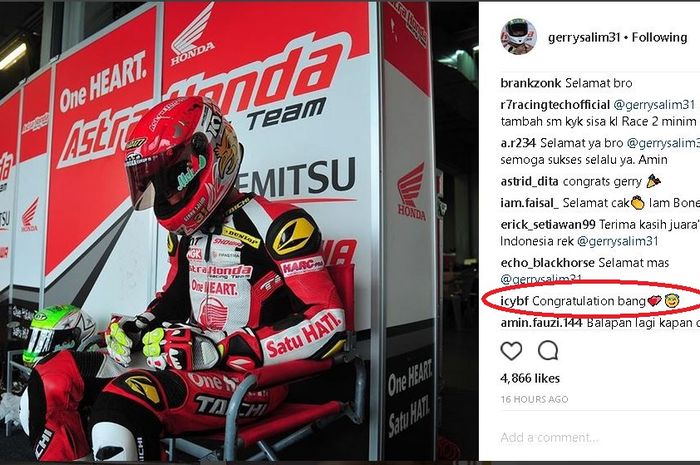
Task: Click the @gerrysalim31 mention in erick_setiawan99 comment
Action: (617, 241)
